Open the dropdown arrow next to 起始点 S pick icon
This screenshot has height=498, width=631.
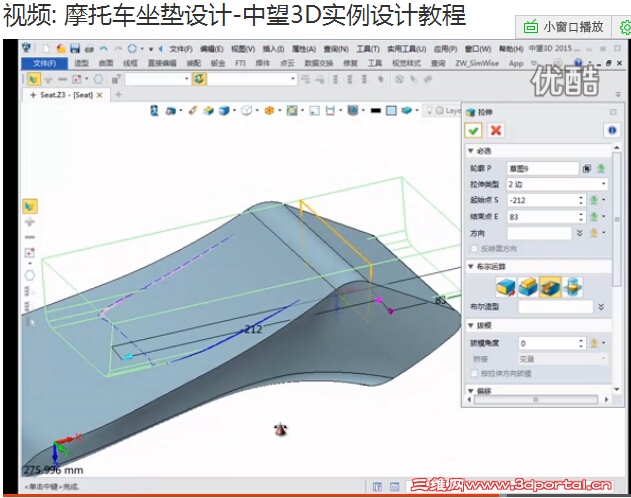click(x=604, y=200)
